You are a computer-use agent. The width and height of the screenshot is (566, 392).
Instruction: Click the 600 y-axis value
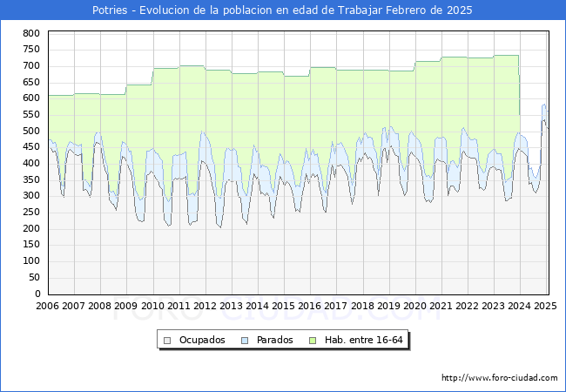pyautogui.click(x=31, y=98)
